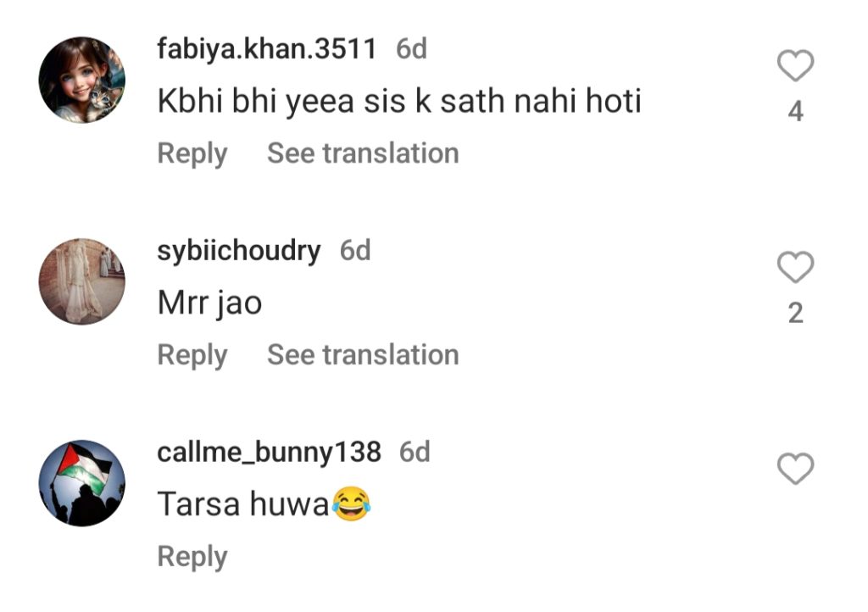This screenshot has height=612, width=868.
Task: View the 2 likes count on sybiichoudry's comment
Action: pos(795,313)
